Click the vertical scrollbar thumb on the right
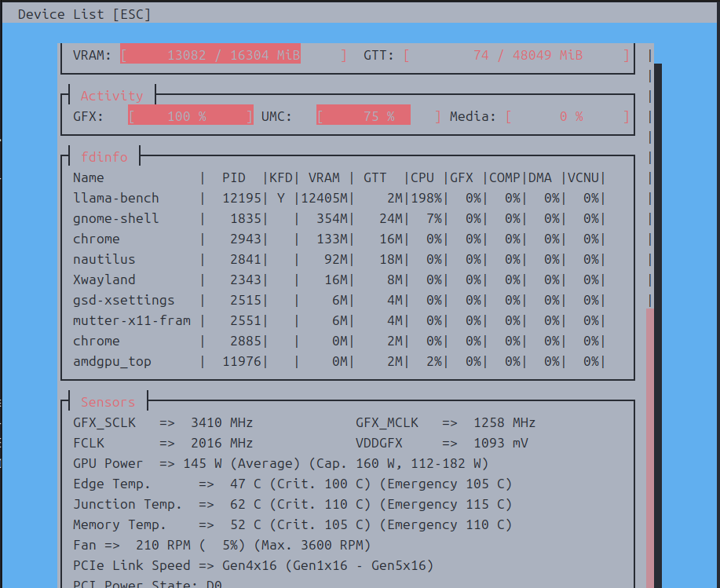This screenshot has width=720, height=588. coord(649,447)
